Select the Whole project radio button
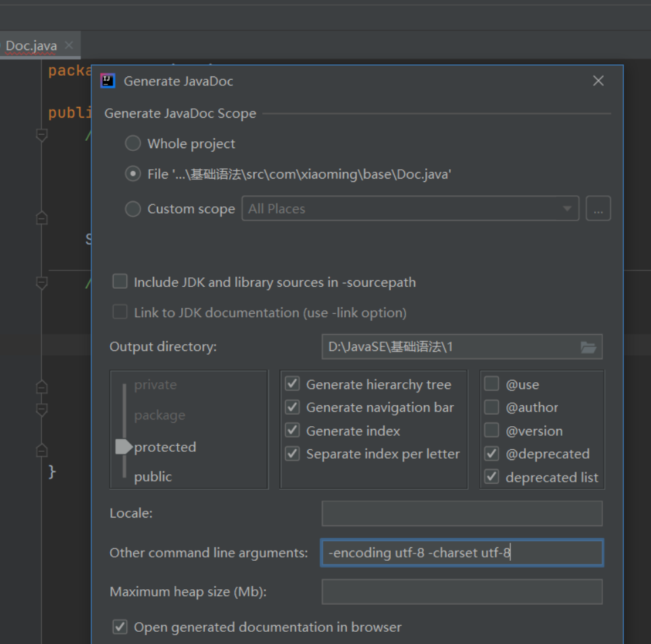The image size is (651, 644). pyautogui.click(x=133, y=143)
